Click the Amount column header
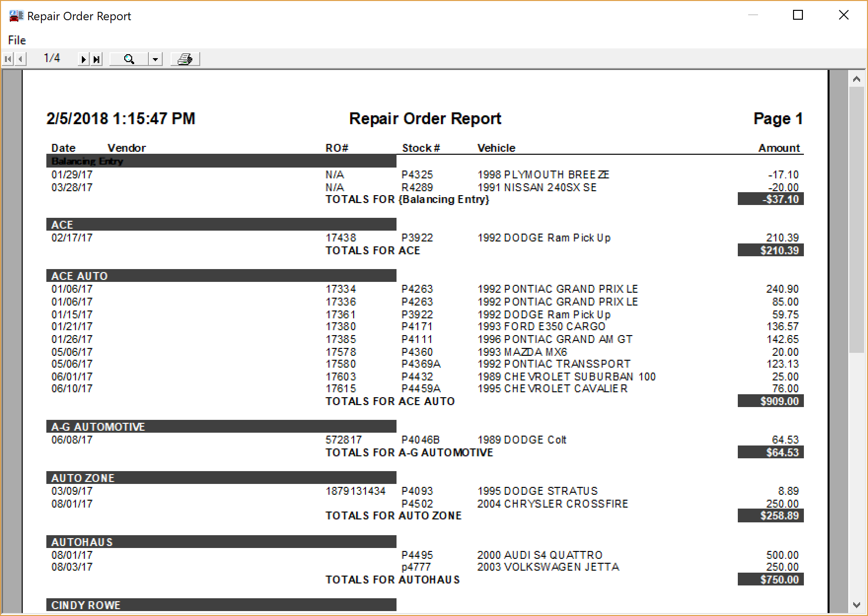The width and height of the screenshot is (868, 616). [x=779, y=147]
